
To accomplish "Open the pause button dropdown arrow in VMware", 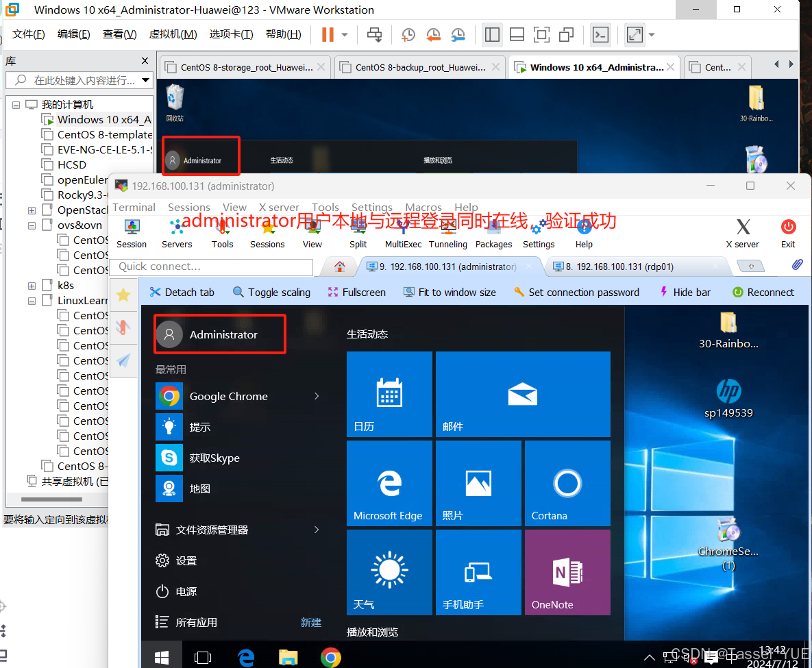I will (x=345, y=35).
